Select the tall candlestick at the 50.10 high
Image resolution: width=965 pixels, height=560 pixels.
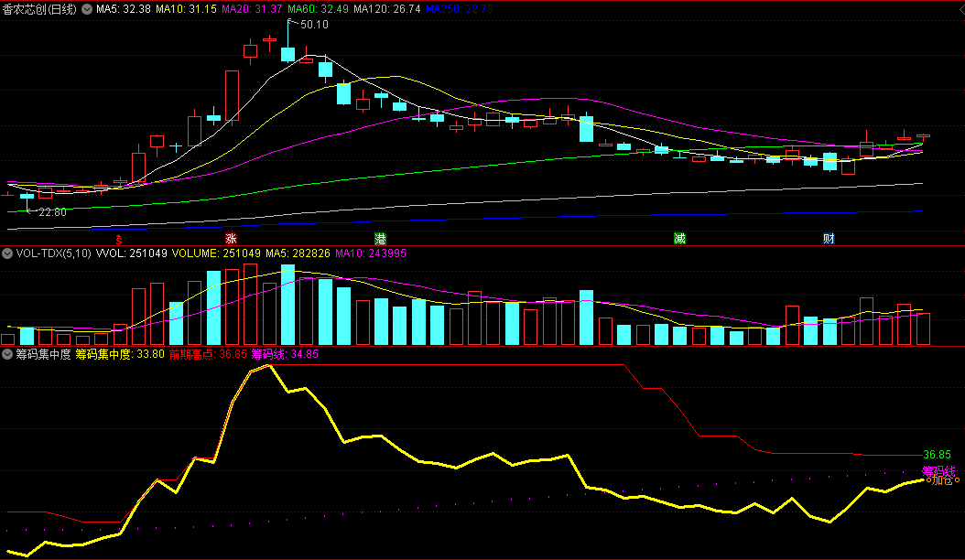point(288,40)
